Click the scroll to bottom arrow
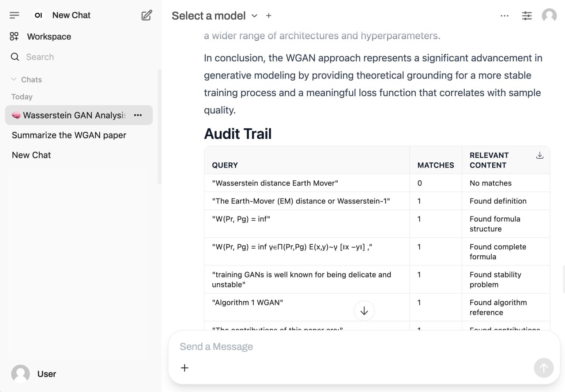This screenshot has height=392, width=565. point(364,311)
